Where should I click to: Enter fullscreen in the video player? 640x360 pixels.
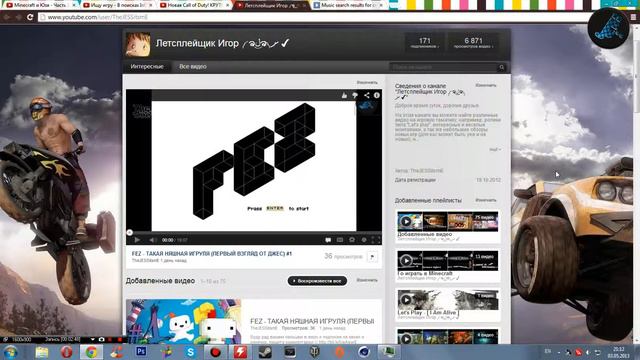376,240
